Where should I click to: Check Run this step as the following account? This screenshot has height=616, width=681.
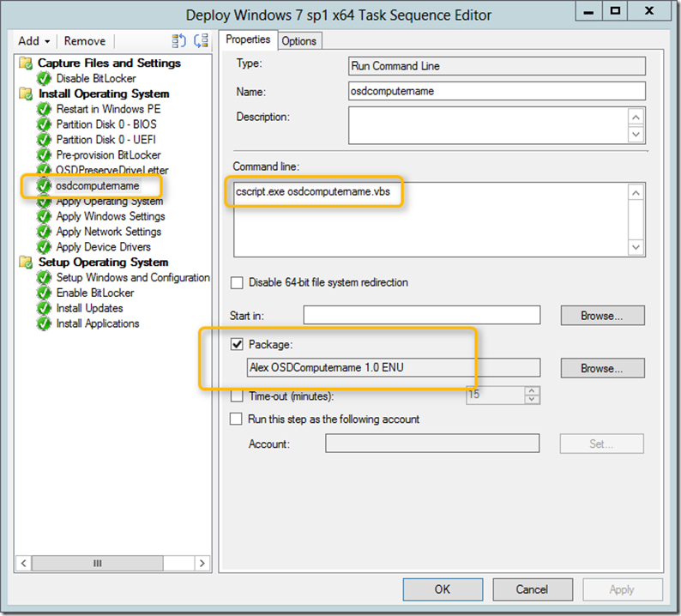[236, 420]
